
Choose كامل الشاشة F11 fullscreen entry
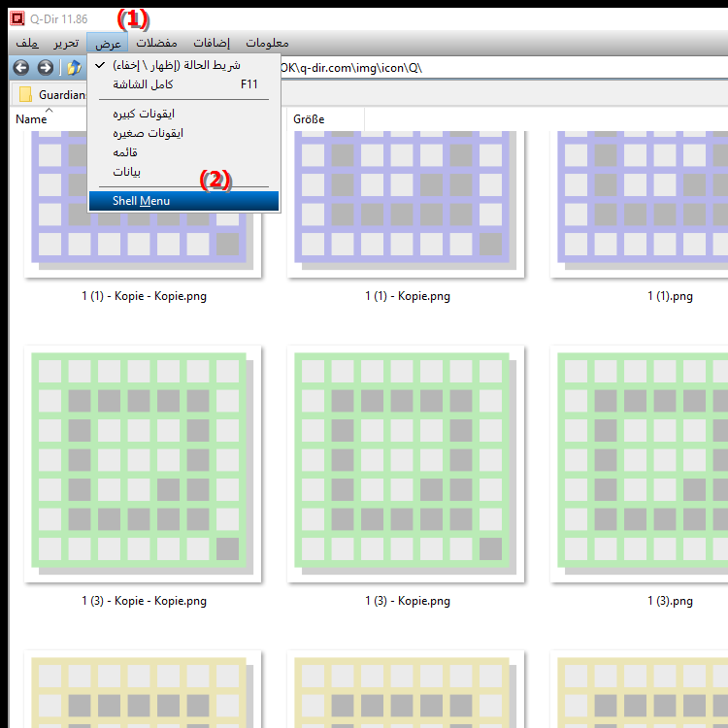point(183,84)
